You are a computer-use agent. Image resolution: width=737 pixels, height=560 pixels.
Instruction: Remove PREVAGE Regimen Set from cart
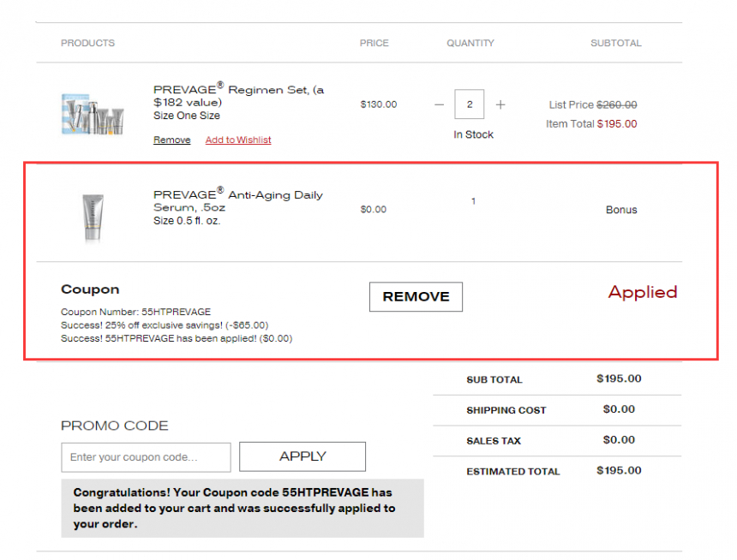pyautogui.click(x=172, y=140)
